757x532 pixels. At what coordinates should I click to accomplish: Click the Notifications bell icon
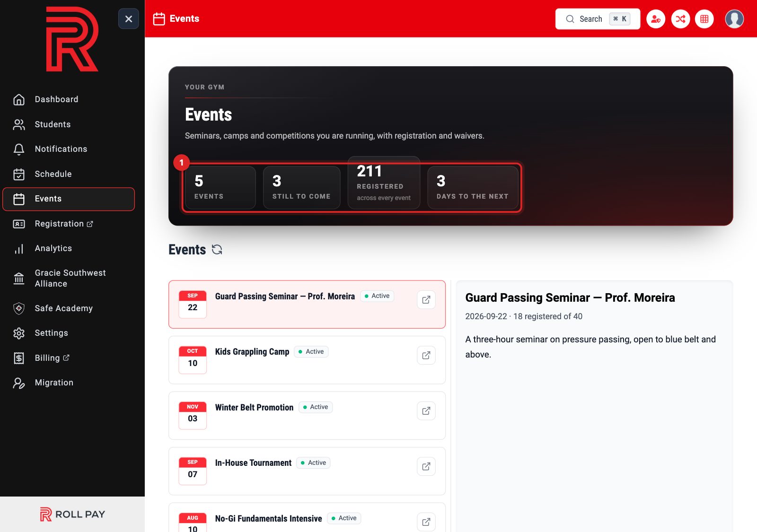(x=19, y=149)
